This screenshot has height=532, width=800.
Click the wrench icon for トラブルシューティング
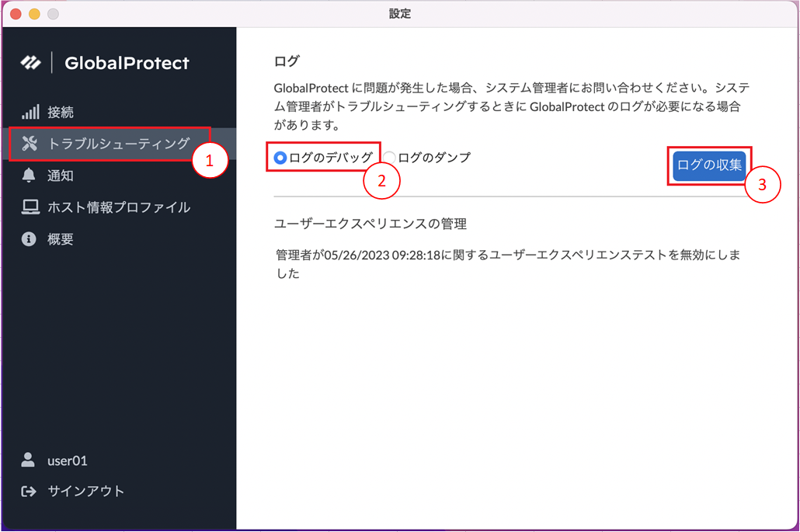30,144
